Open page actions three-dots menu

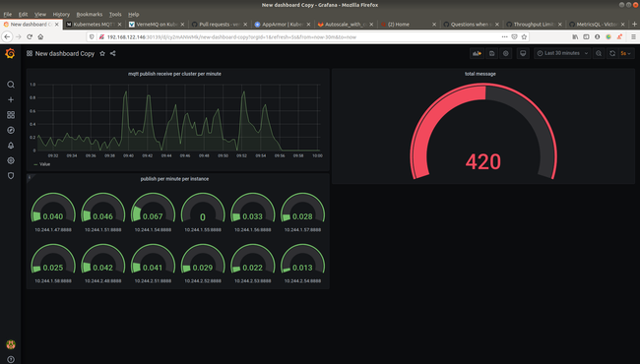coord(504,36)
